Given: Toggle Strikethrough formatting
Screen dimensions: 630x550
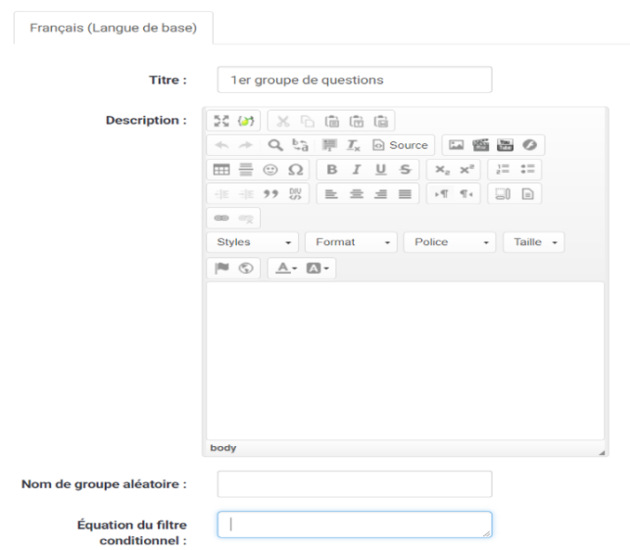Looking at the screenshot, I should point(405,170).
